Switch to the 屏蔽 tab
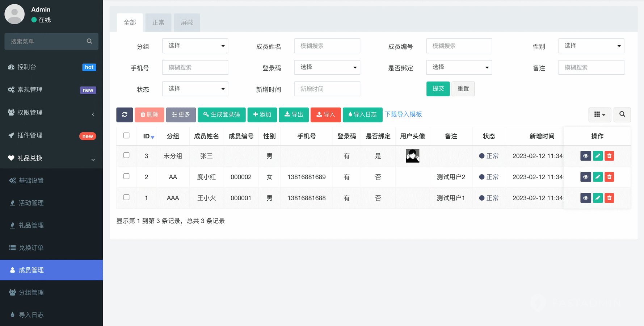Screen dimensions: 644x326 [x=187, y=22]
